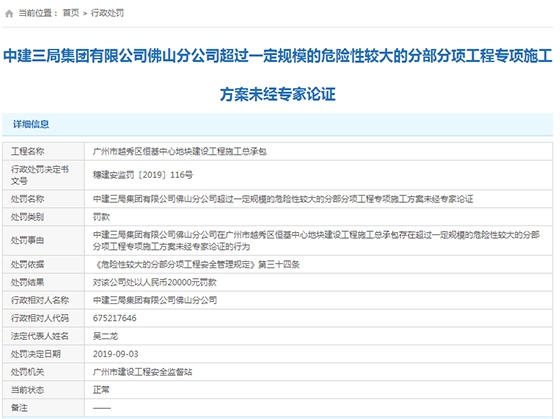
Task: Click the page title about 中建三局集团有限公司佛山分公司
Action: 278,75
